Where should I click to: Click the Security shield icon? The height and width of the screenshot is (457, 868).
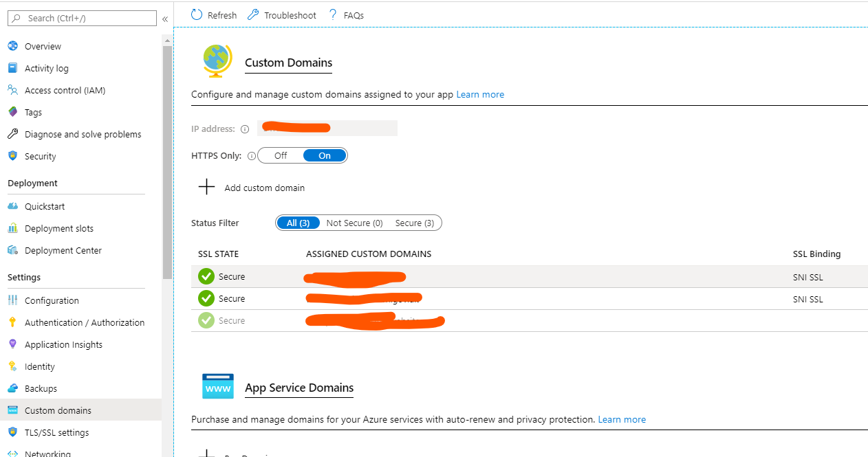(12, 156)
